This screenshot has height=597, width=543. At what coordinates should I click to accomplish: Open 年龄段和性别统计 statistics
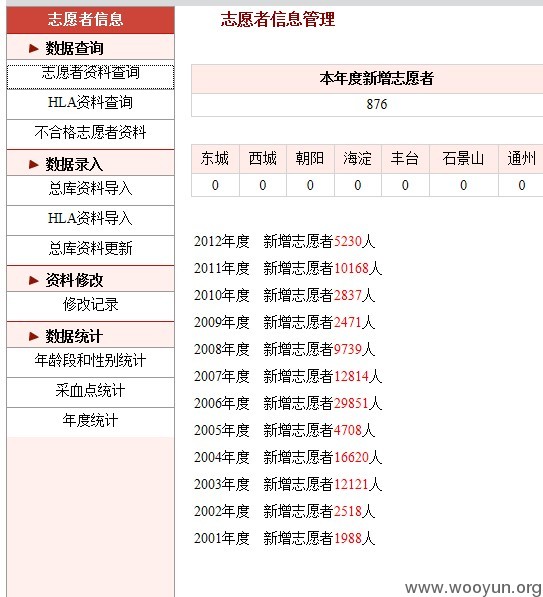click(91, 361)
